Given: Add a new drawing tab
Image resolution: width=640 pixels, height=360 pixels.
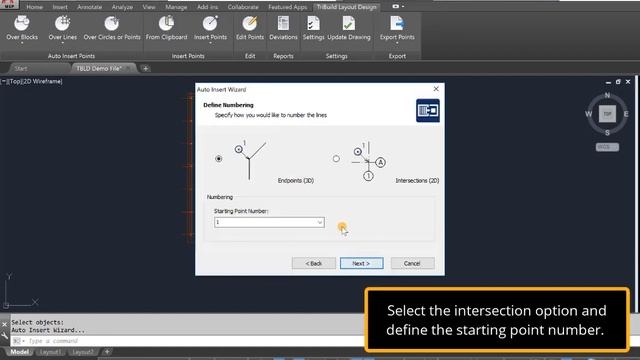Looking at the screenshot, I should [x=146, y=68].
